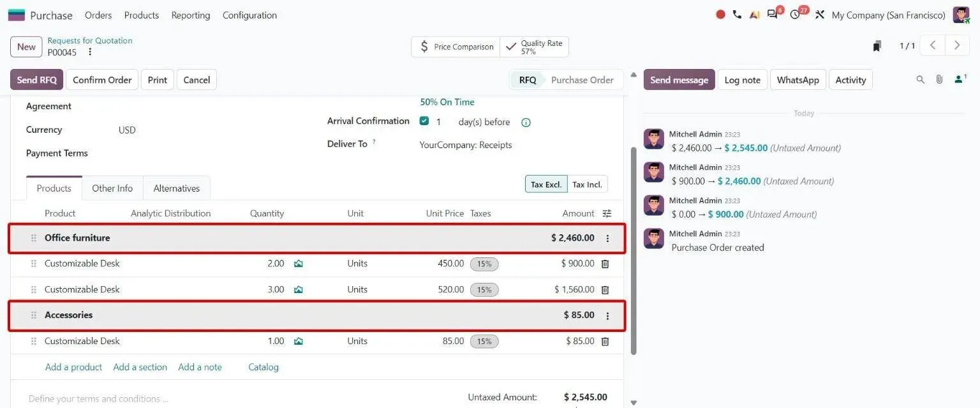This screenshot has height=408, width=980.
Task: Click the red recording indicator in the top bar
Action: [720, 15]
